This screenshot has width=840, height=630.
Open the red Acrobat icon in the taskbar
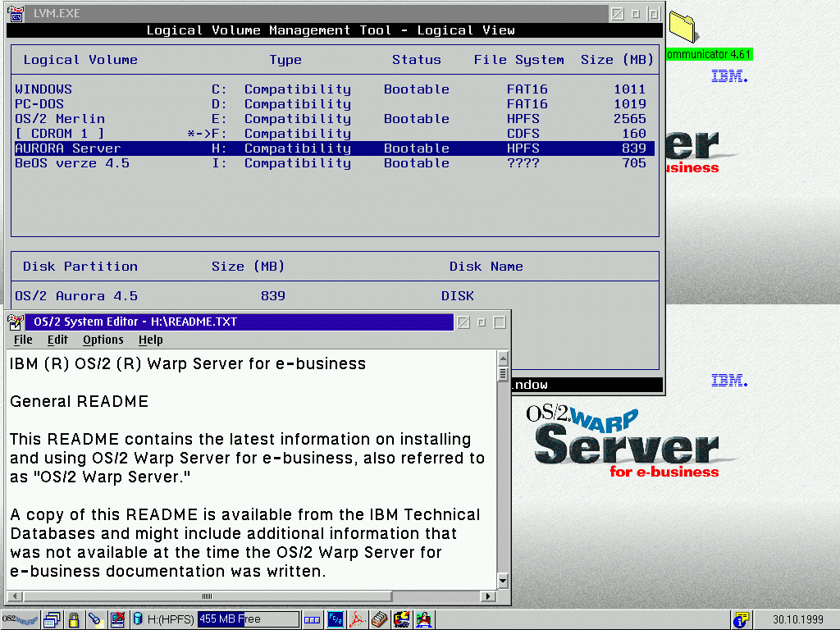(x=358, y=619)
